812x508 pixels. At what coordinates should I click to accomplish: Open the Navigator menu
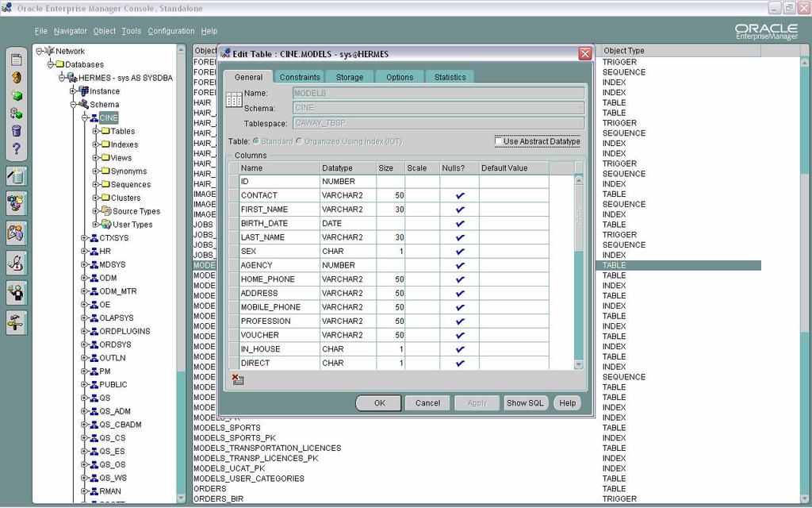click(71, 31)
